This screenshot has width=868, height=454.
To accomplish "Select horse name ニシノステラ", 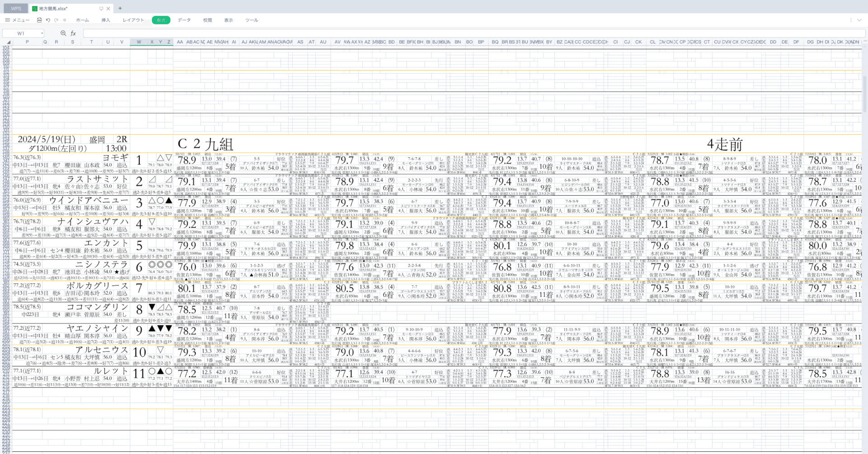I will coord(102,264).
